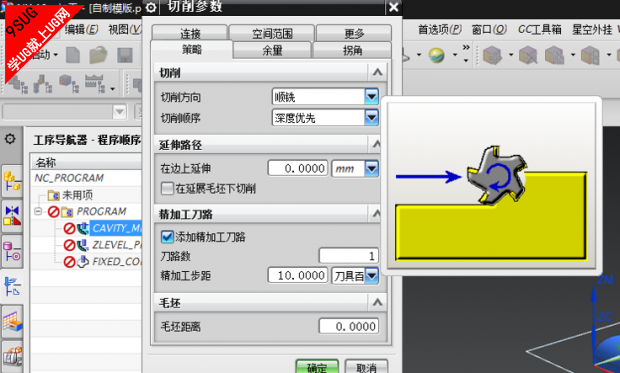620x373 pixels.
Task: Open the 切削方向 dropdown
Action: 371,97
